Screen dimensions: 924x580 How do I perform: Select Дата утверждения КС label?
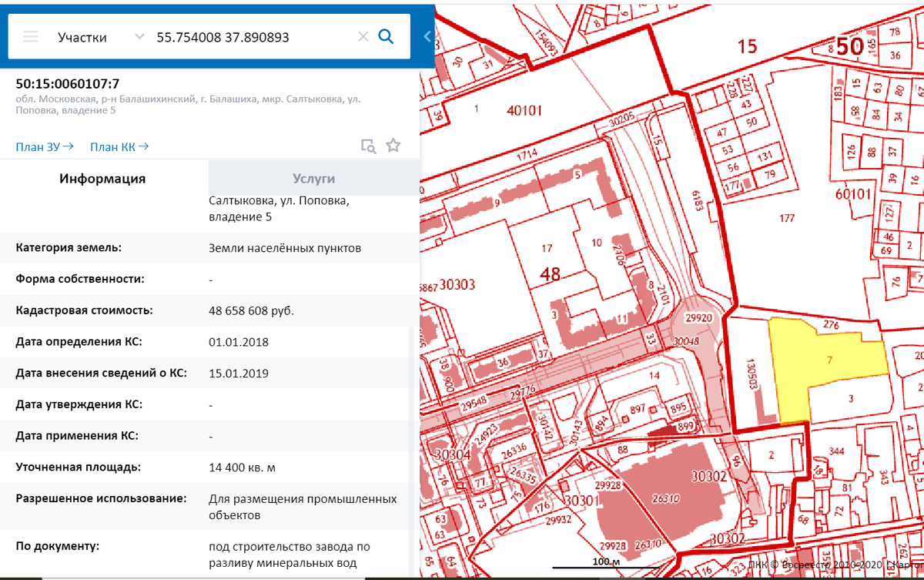(x=80, y=404)
